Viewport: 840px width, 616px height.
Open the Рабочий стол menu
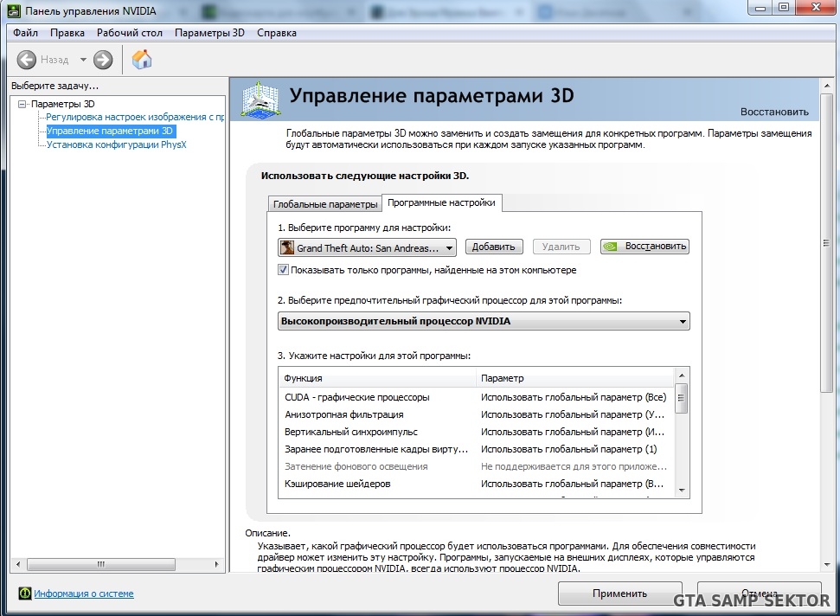(x=130, y=33)
